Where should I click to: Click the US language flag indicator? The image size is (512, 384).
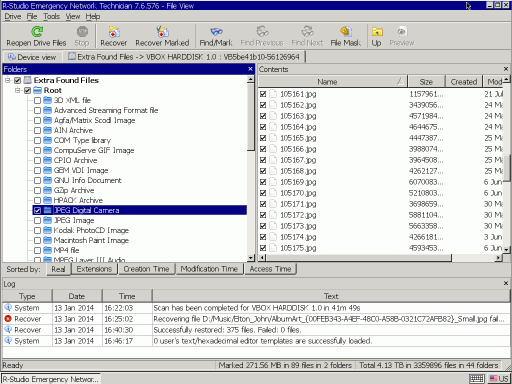tap(494, 379)
